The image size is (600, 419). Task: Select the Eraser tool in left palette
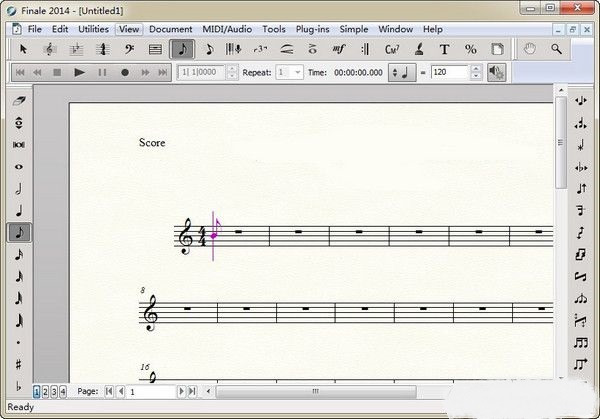20,100
